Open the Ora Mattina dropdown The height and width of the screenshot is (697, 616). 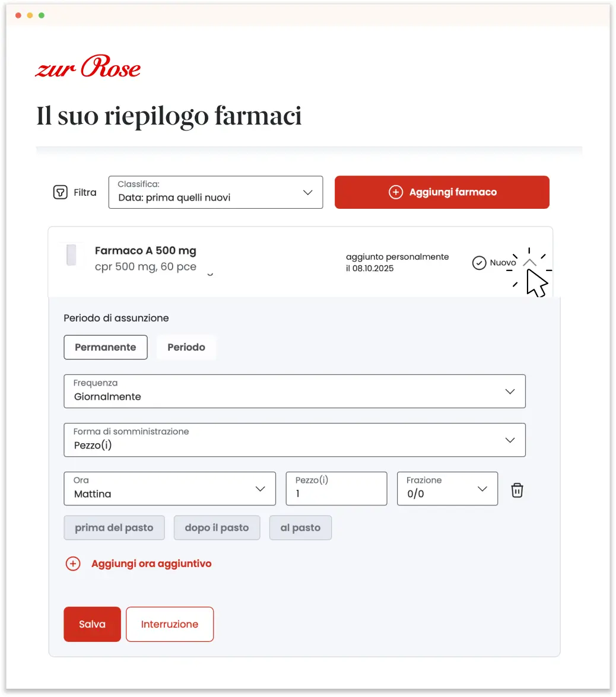point(170,489)
